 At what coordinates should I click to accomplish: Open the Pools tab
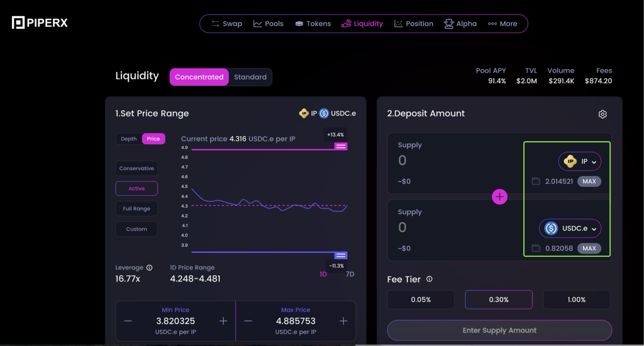[268, 24]
